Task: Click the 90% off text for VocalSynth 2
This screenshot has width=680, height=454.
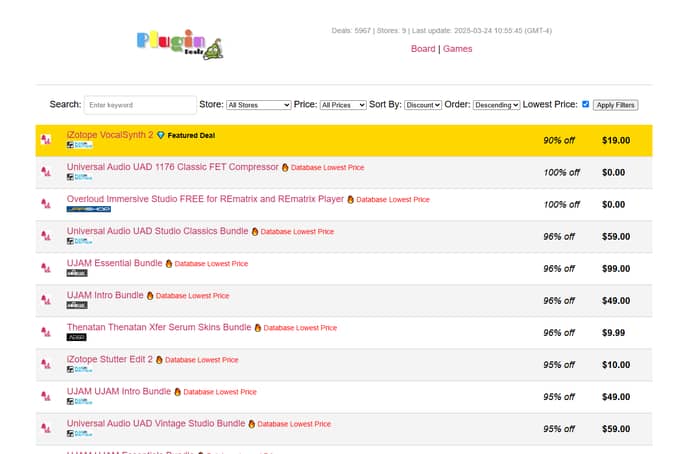Action: point(559,140)
